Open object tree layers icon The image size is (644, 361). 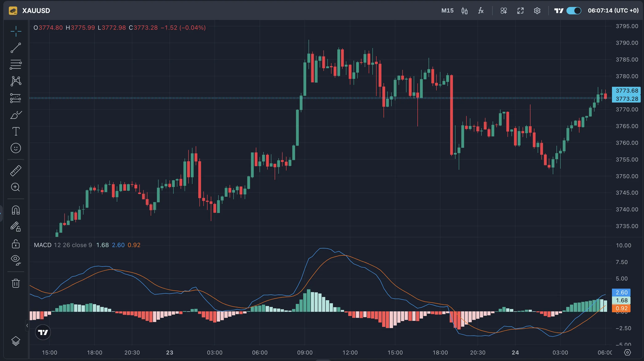click(x=16, y=341)
